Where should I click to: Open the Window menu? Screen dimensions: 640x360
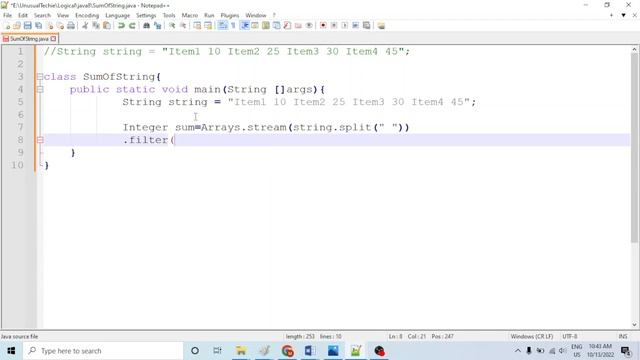click(256, 15)
